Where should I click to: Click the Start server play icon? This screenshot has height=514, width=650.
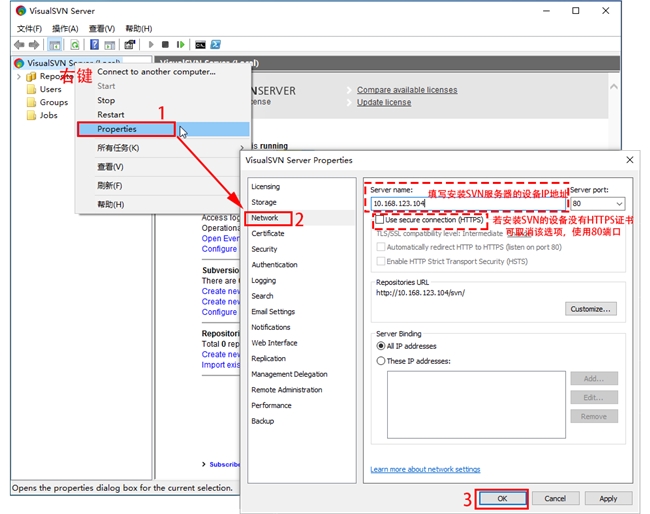tap(151, 45)
